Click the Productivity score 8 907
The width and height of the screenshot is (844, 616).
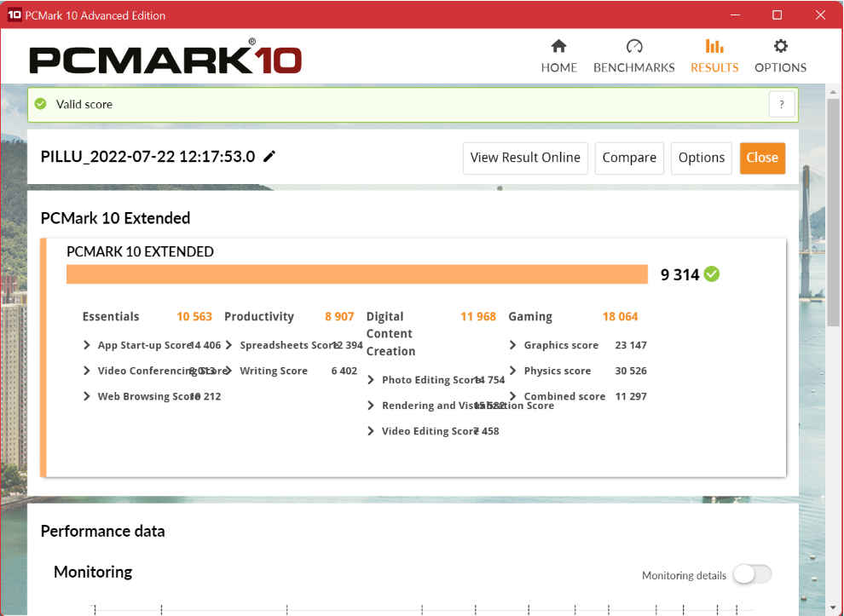coord(339,316)
